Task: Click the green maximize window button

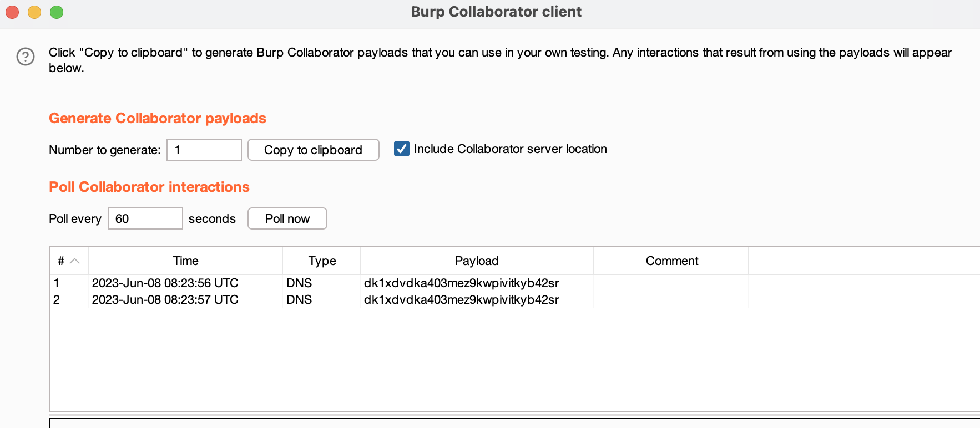Action: coord(57,12)
